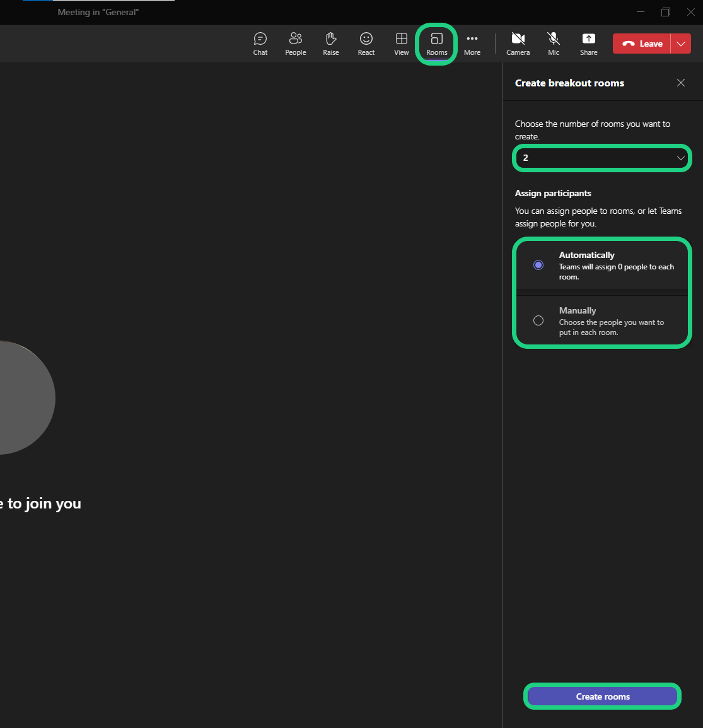Restore down the Teams meeting window

coord(665,12)
